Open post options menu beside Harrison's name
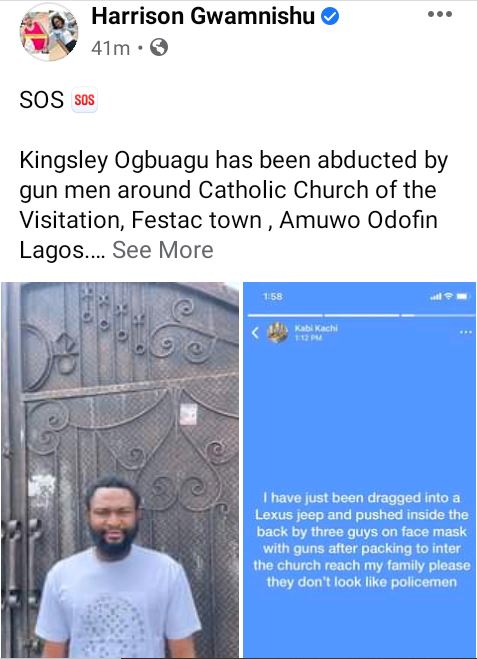The height and width of the screenshot is (659, 477). (x=440, y=14)
